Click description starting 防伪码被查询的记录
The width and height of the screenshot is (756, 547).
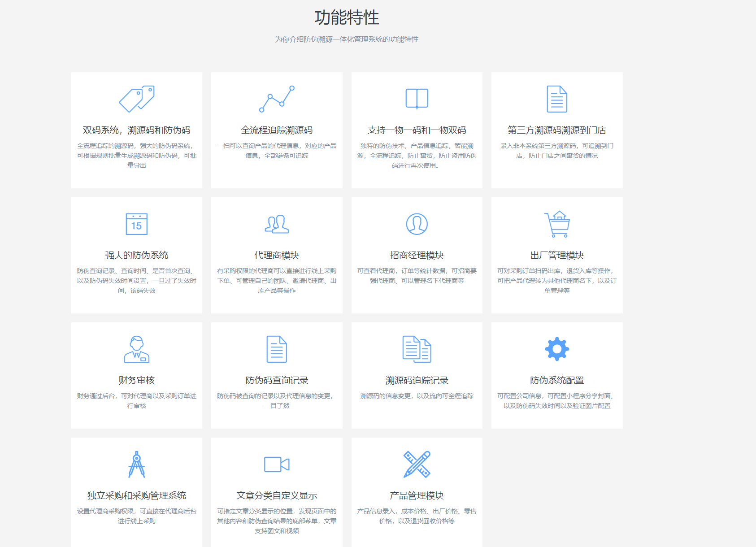coord(277,401)
